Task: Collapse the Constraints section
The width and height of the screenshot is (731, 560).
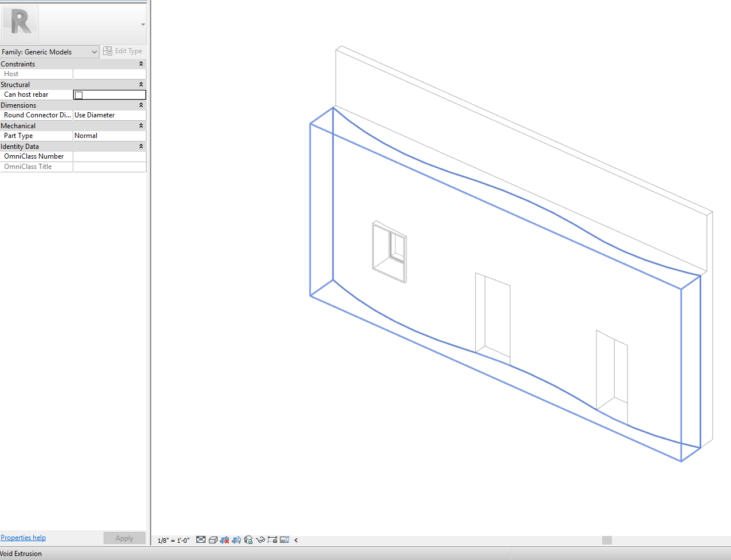Action: tap(141, 64)
